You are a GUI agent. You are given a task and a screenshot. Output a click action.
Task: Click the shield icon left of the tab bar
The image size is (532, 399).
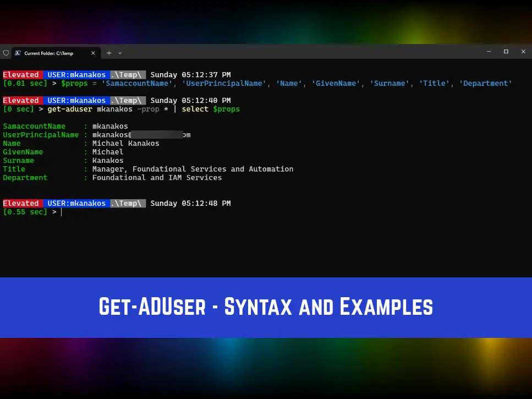(6, 53)
